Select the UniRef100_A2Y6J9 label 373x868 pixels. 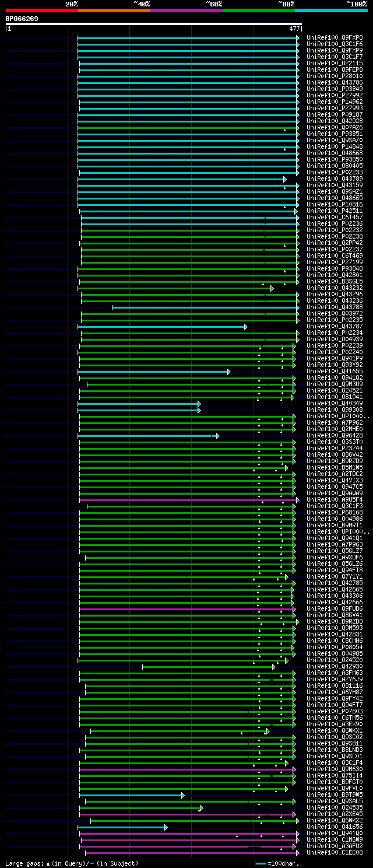335,680
